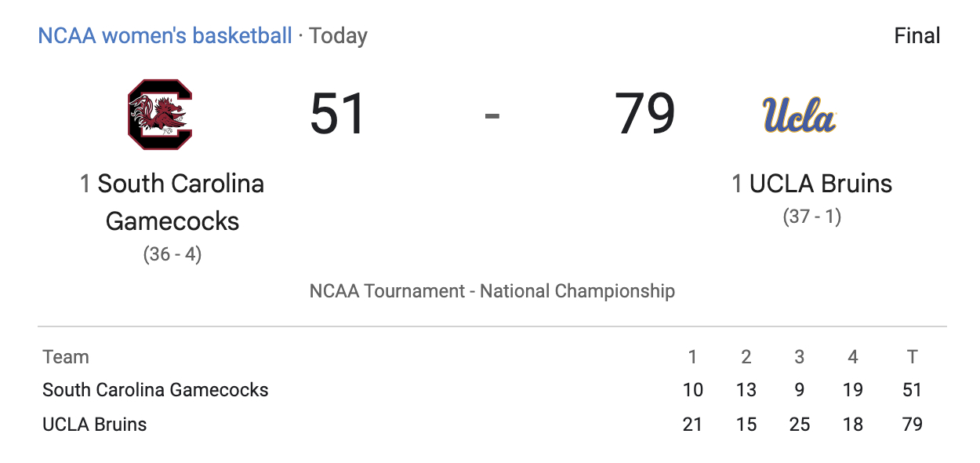
Task: Click the Final game status label
Action: [x=916, y=36]
